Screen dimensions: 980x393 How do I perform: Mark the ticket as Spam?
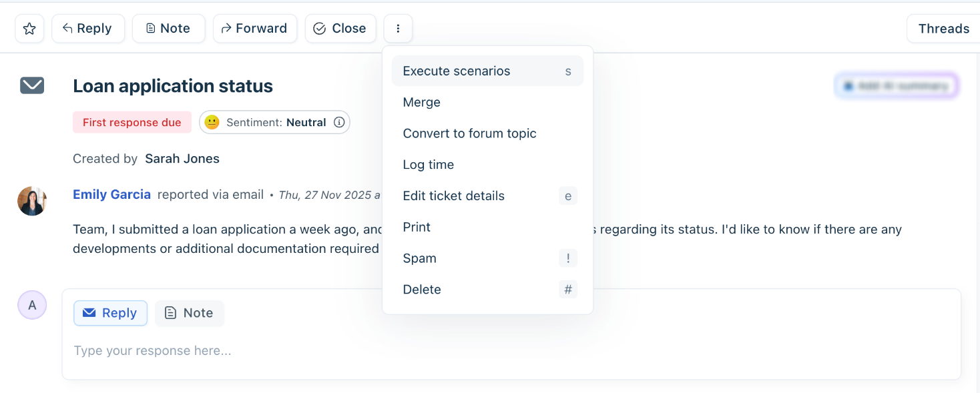tap(419, 258)
